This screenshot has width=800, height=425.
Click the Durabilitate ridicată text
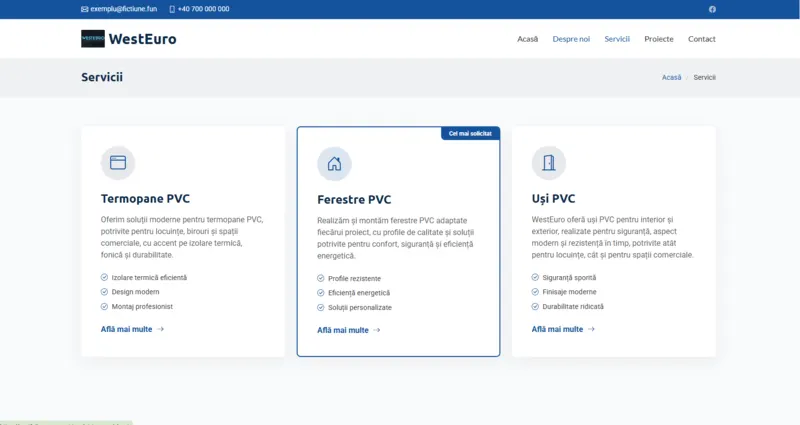click(573, 307)
